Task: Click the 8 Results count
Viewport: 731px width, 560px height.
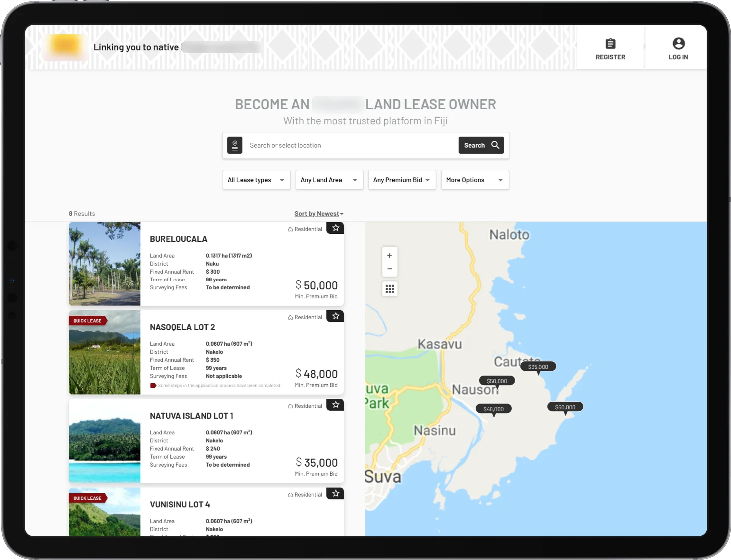Action: 82,214
